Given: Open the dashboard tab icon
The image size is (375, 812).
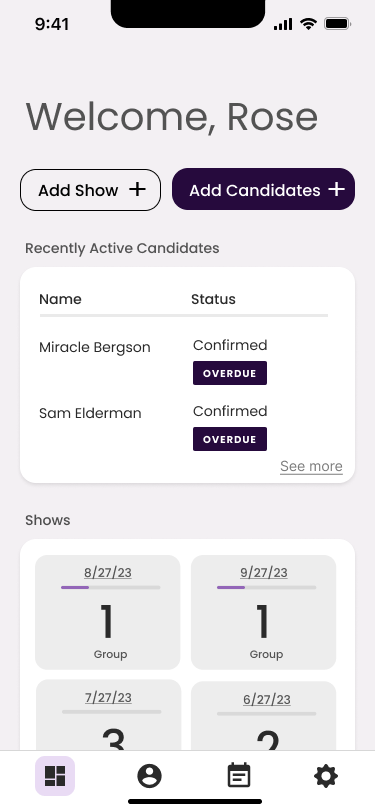Looking at the screenshot, I should pyautogui.click(x=55, y=776).
